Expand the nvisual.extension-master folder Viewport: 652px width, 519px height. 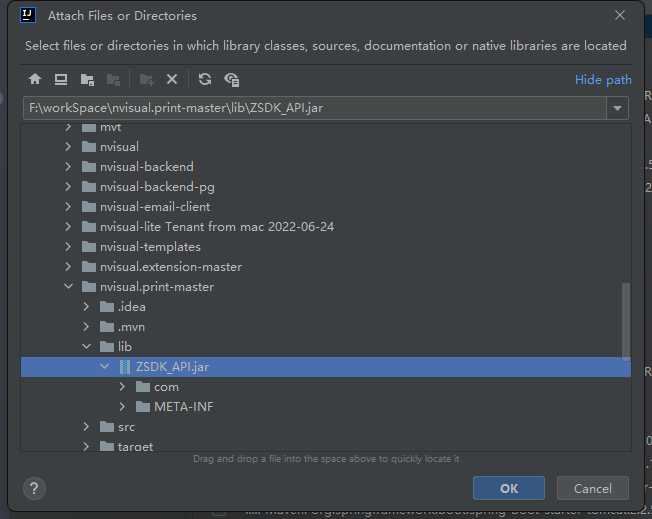tap(68, 266)
